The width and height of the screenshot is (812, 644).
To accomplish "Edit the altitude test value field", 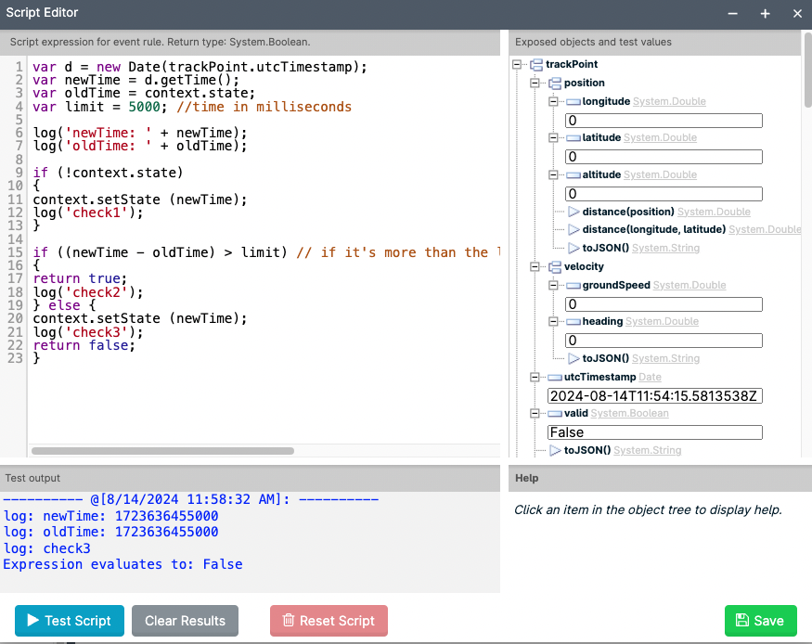I will click(x=664, y=194).
